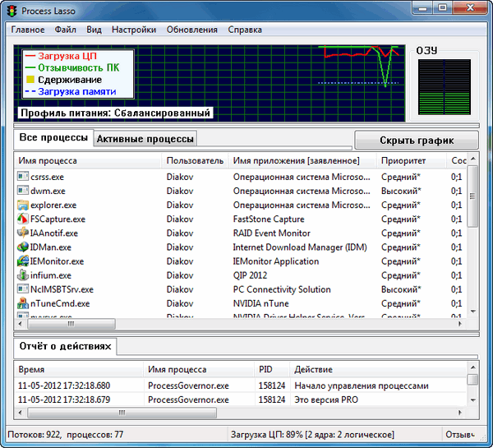This screenshot has width=493, height=448.
Task: Open the Обновления menu
Action: (191, 30)
